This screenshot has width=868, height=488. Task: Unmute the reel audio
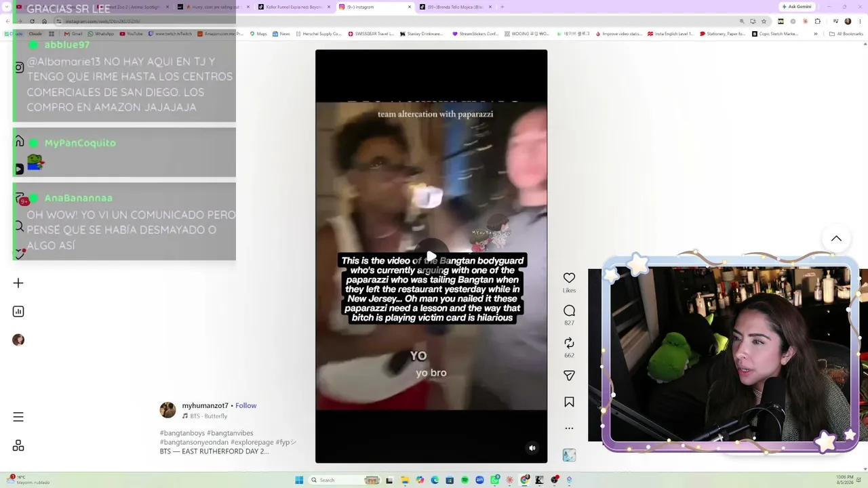[532, 448]
